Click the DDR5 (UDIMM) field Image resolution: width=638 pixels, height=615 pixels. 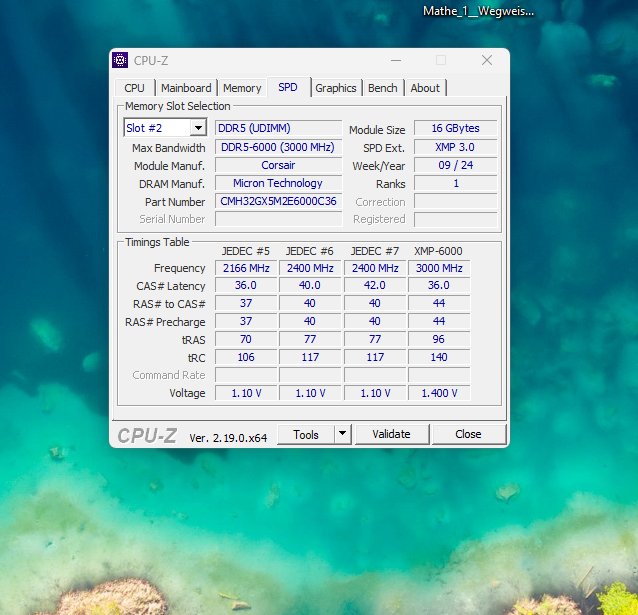coord(278,128)
